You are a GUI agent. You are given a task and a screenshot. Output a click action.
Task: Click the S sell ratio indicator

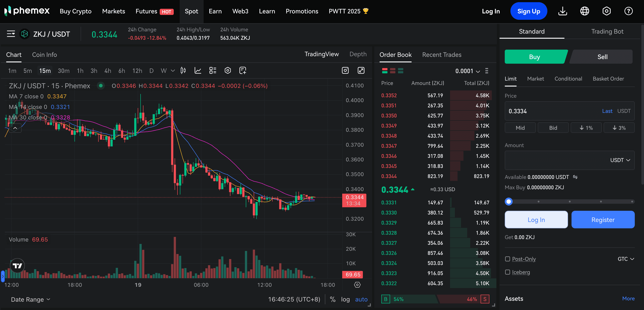485,299
